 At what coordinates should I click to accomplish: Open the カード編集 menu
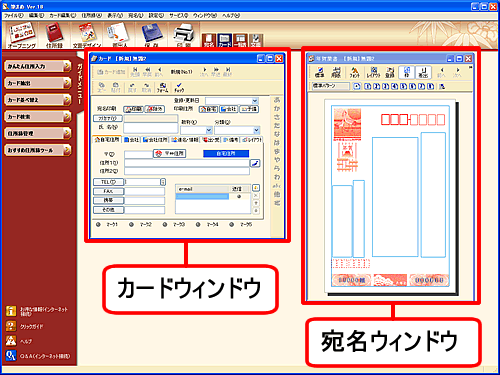click(63, 16)
